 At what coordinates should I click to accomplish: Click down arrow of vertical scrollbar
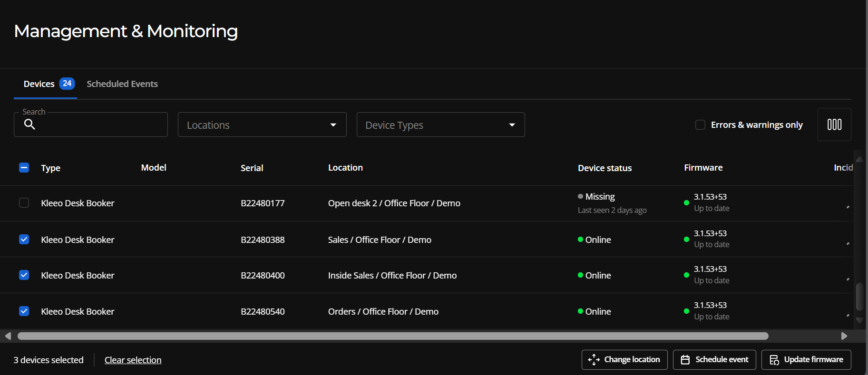click(859, 320)
